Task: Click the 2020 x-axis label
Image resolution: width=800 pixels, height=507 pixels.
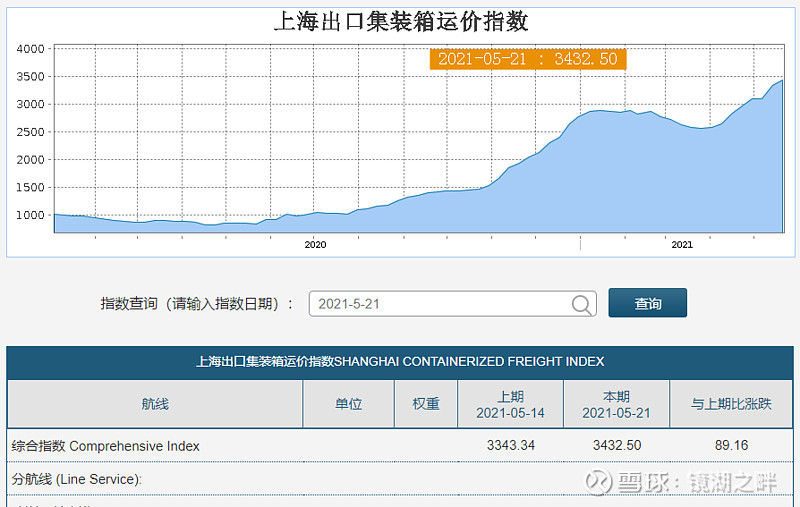Action: click(x=315, y=245)
